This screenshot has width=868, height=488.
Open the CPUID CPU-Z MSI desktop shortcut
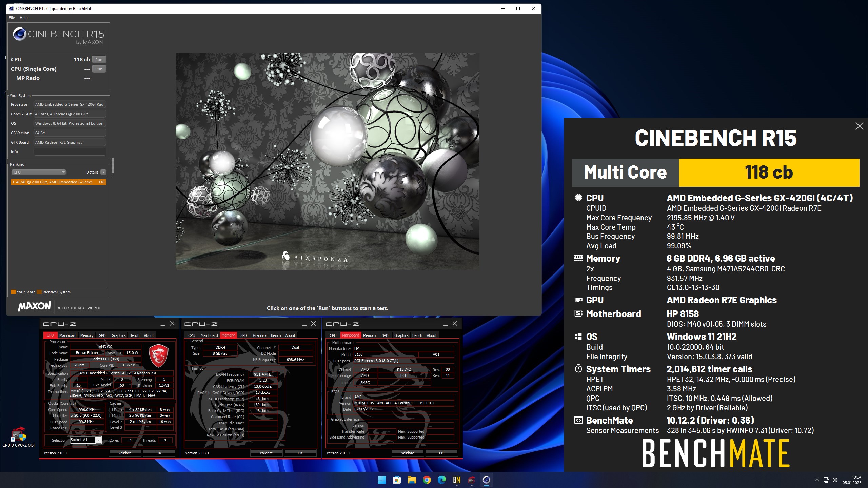click(19, 437)
